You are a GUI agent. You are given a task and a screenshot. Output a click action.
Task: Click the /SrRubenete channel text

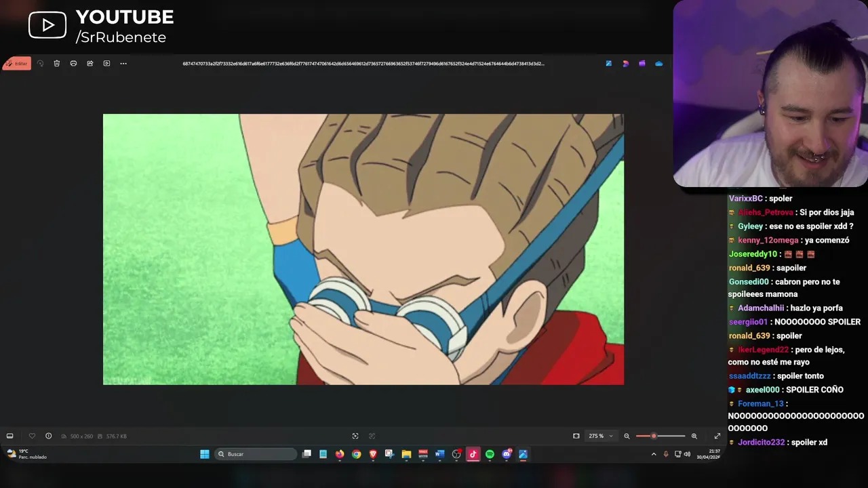tap(121, 37)
